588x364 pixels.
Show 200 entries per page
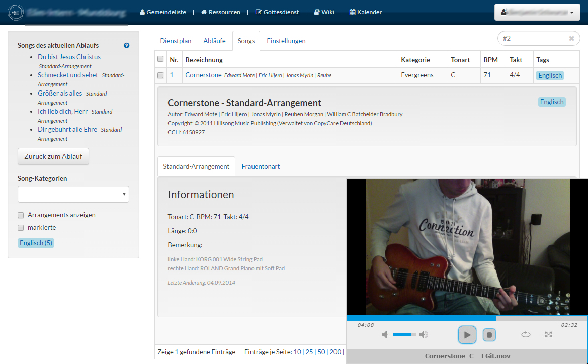[335, 352]
